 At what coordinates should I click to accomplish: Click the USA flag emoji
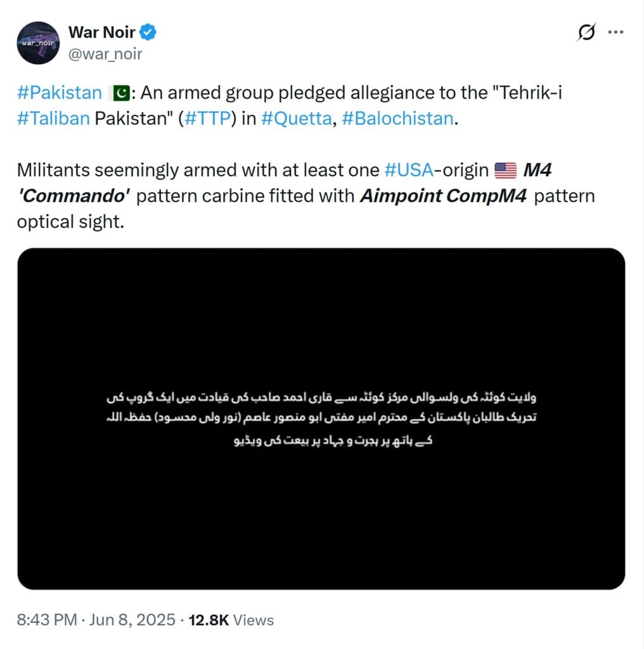click(505, 170)
